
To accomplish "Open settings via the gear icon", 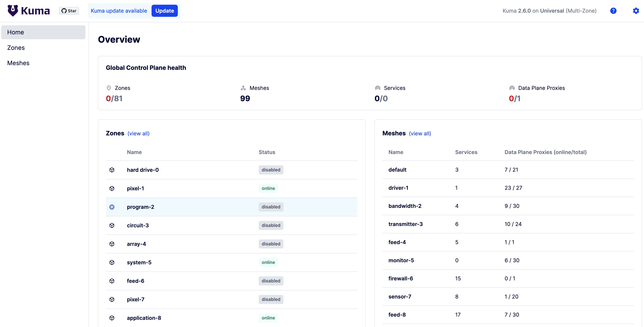I will click(x=635, y=11).
